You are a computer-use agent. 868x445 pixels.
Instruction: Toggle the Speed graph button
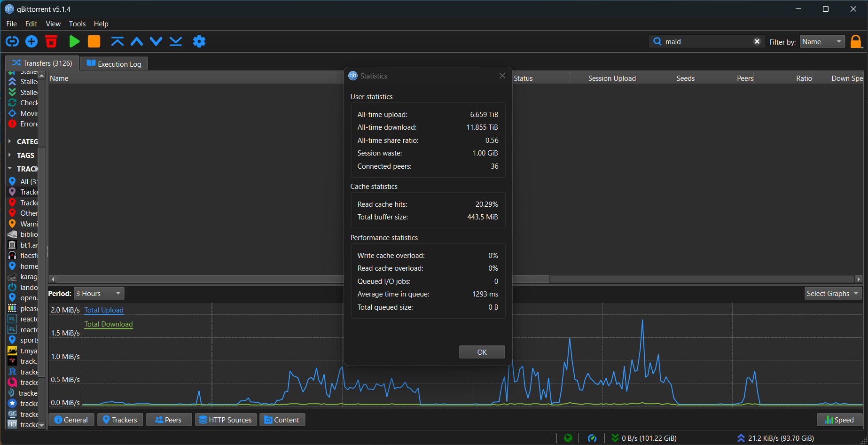point(839,420)
